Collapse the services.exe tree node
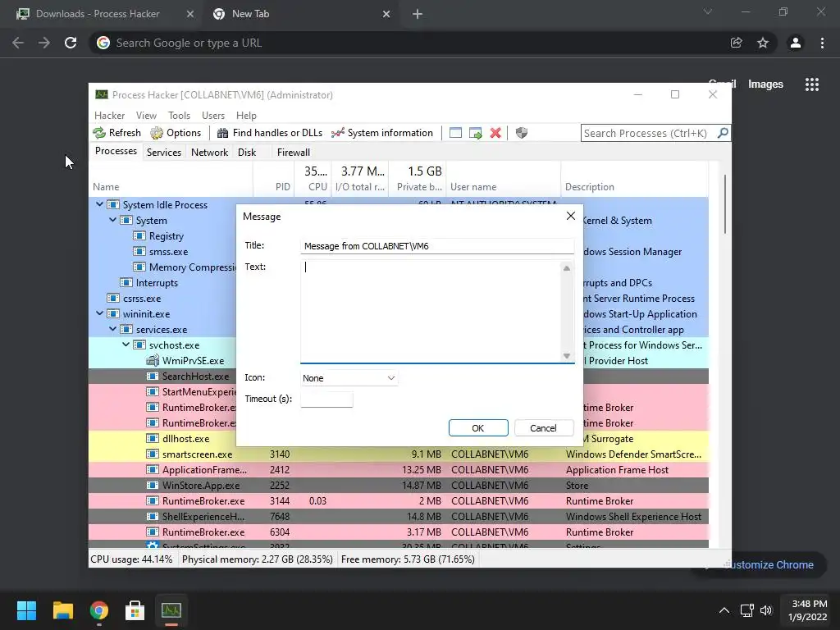The image size is (840, 630). click(112, 329)
